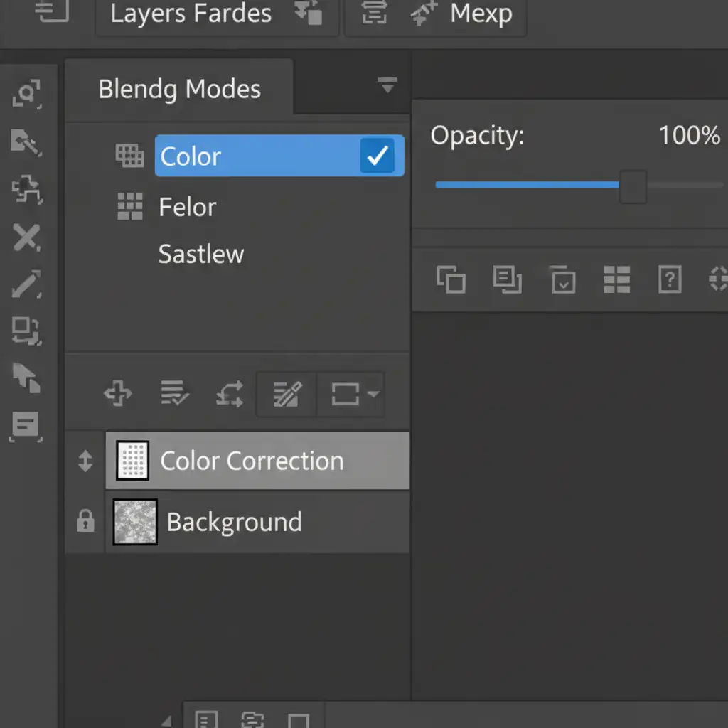Choose the Felor blend mode
Viewport: 728px width, 728px height.
187,208
